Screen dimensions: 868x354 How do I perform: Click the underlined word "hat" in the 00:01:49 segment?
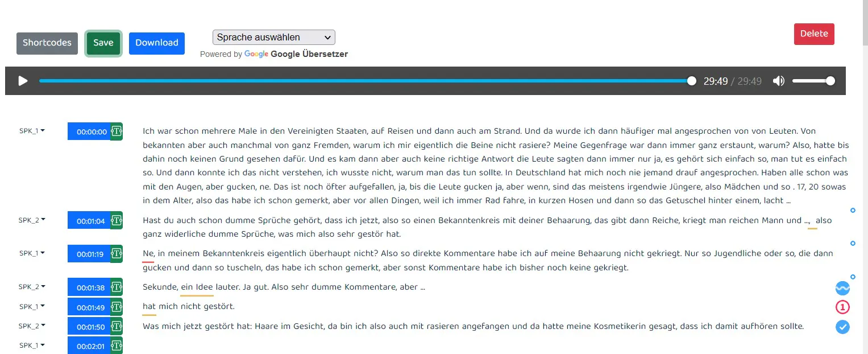149,307
